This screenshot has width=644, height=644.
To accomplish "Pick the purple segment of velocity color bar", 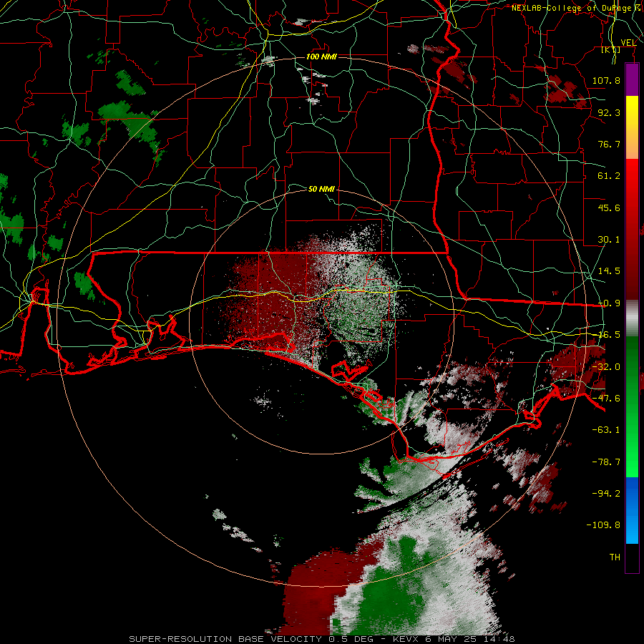I will (x=632, y=80).
